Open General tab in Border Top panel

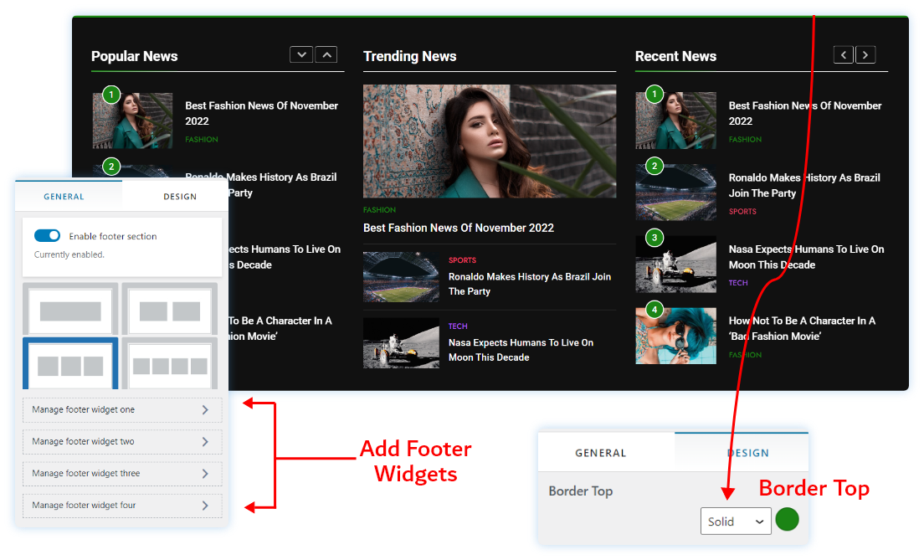point(600,453)
